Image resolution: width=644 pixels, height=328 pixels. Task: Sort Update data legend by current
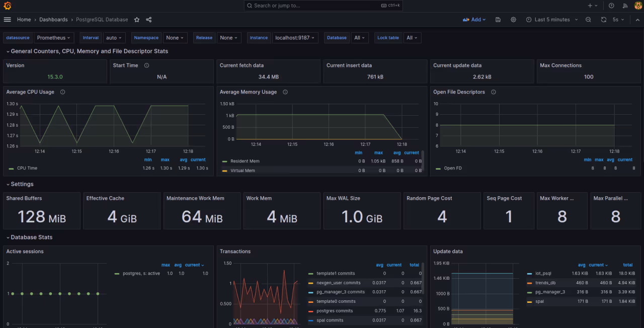click(x=598, y=265)
